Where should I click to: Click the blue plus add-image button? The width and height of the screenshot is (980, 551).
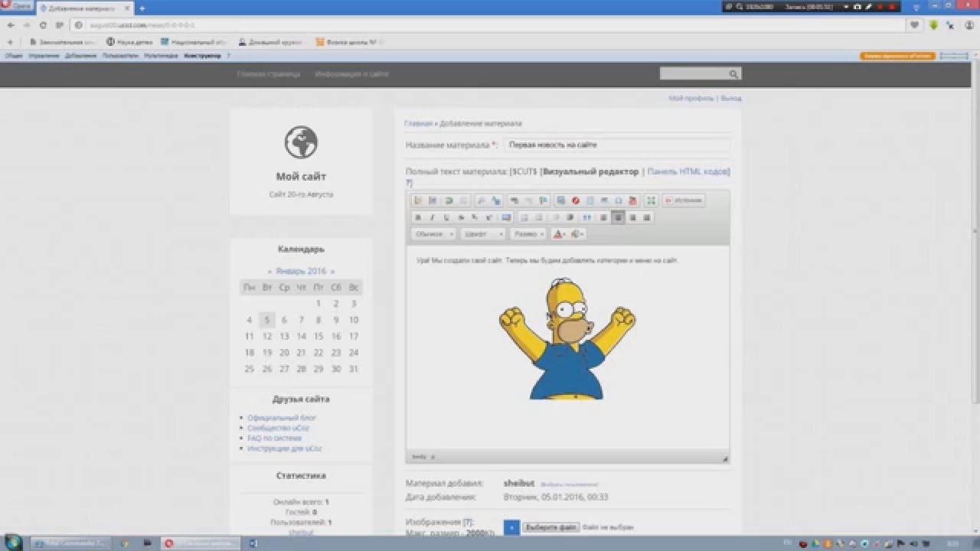pyautogui.click(x=511, y=528)
